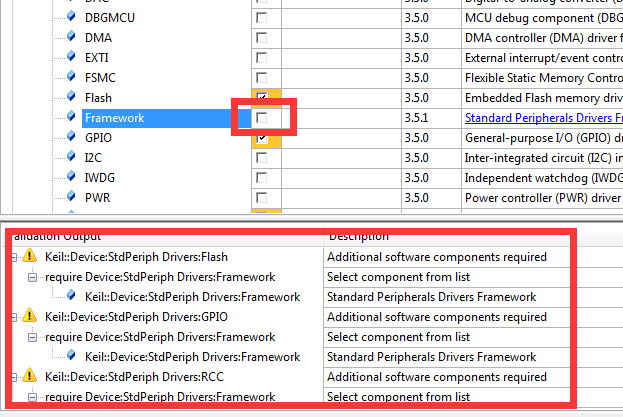The width and height of the screenshot is (623, 417).
Task: Select the PWR tree row
Action: click(x=97, y=198)
